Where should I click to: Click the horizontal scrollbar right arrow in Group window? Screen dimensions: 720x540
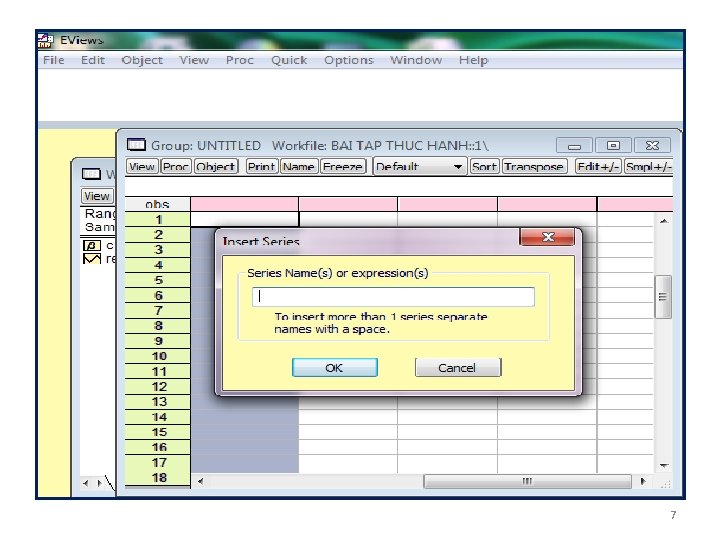[x=643, y=481]
